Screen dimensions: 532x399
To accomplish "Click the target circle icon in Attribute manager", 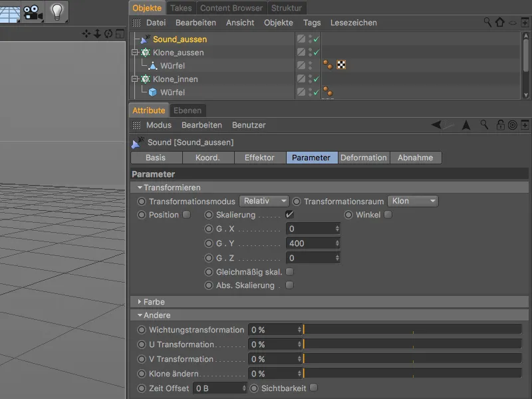I will 512,125.
